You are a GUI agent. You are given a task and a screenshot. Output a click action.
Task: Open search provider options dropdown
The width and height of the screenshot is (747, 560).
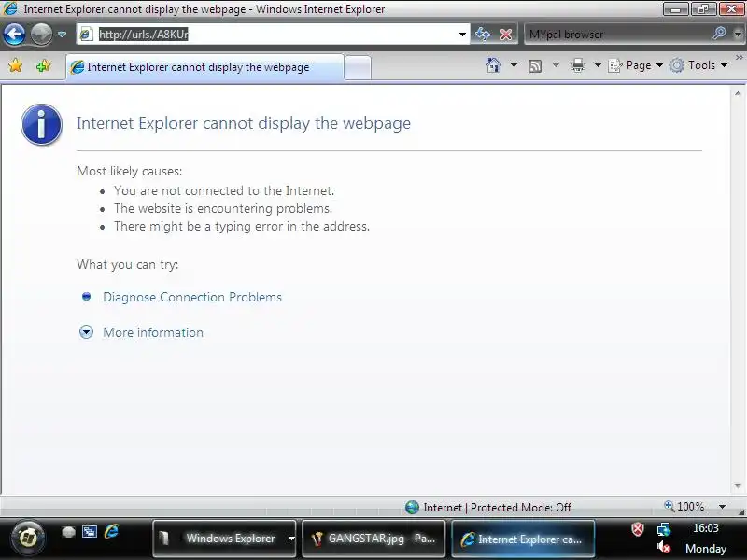coord(738,35)
